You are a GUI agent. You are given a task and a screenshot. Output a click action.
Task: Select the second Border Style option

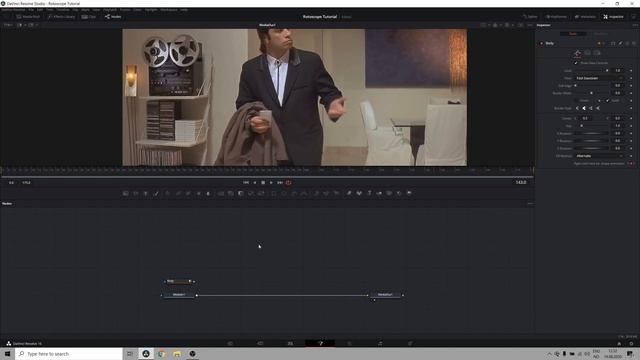pos(584,108)
